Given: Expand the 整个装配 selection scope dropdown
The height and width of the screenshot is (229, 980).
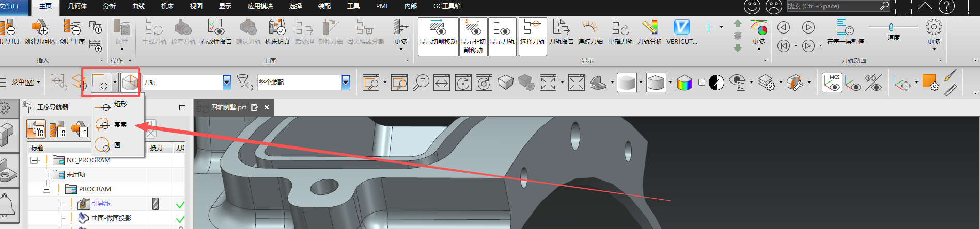Looking at the screenshot, I should (346, 83).
